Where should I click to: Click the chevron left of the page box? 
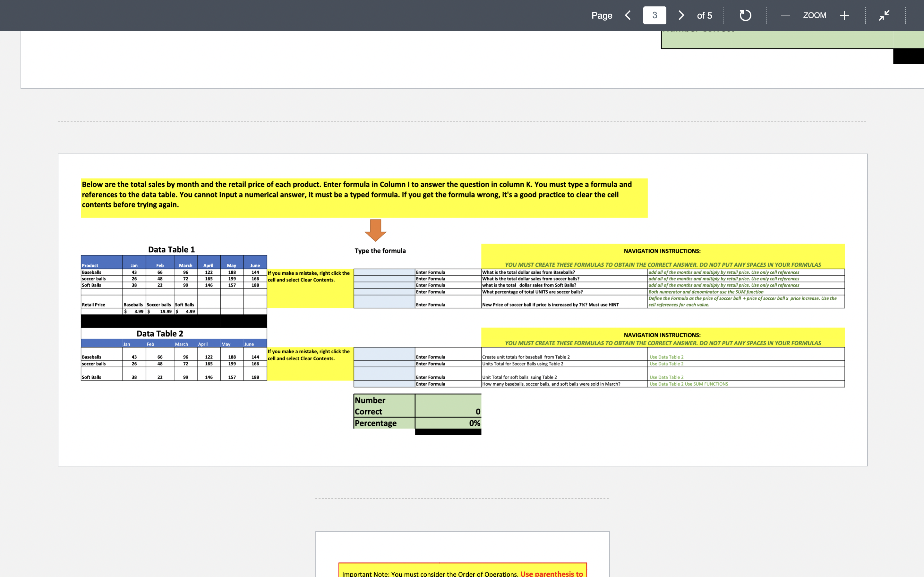(x=628, y=15)
